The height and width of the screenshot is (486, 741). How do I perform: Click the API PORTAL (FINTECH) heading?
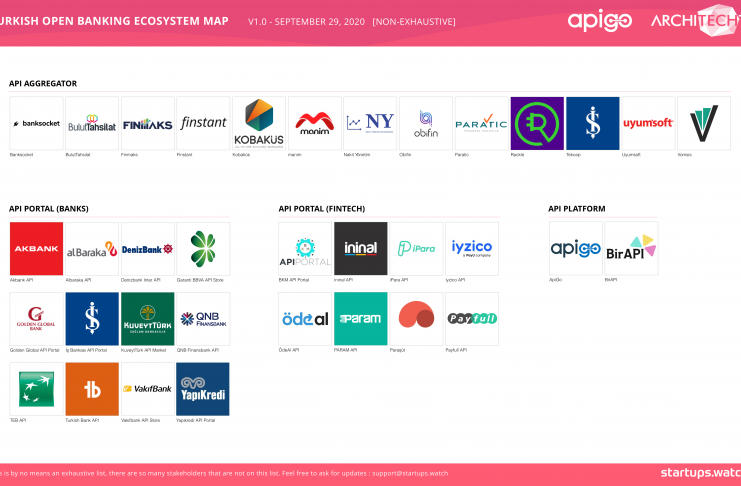(322, 209)
